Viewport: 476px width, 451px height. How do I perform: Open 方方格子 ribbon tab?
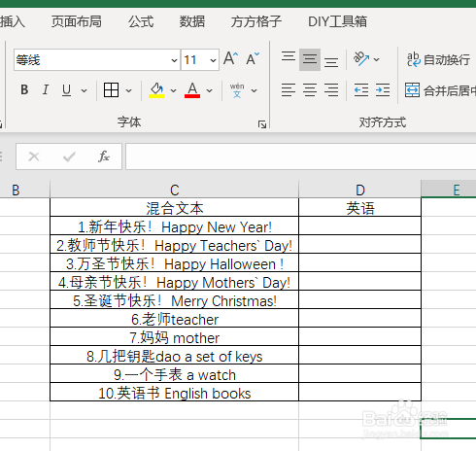[256, 21]
